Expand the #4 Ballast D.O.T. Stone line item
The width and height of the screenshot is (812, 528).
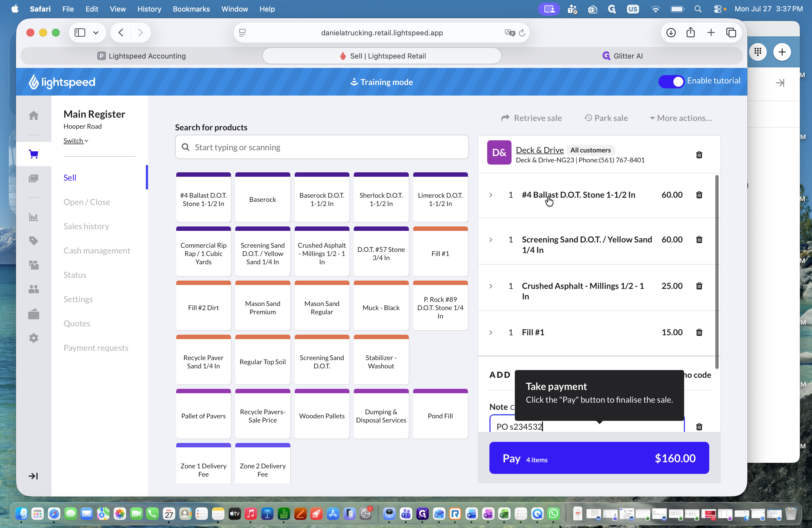[491, 195]
